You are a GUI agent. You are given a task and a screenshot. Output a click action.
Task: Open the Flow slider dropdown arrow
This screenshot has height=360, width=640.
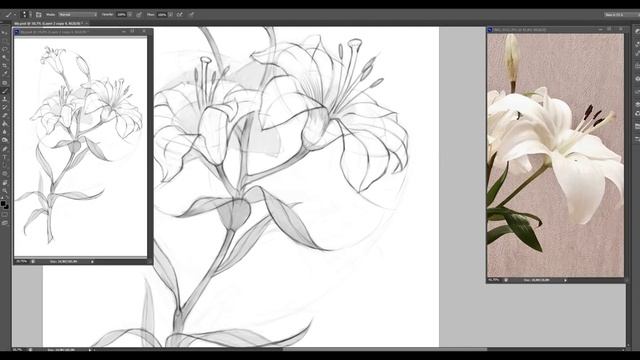[171, 14]
